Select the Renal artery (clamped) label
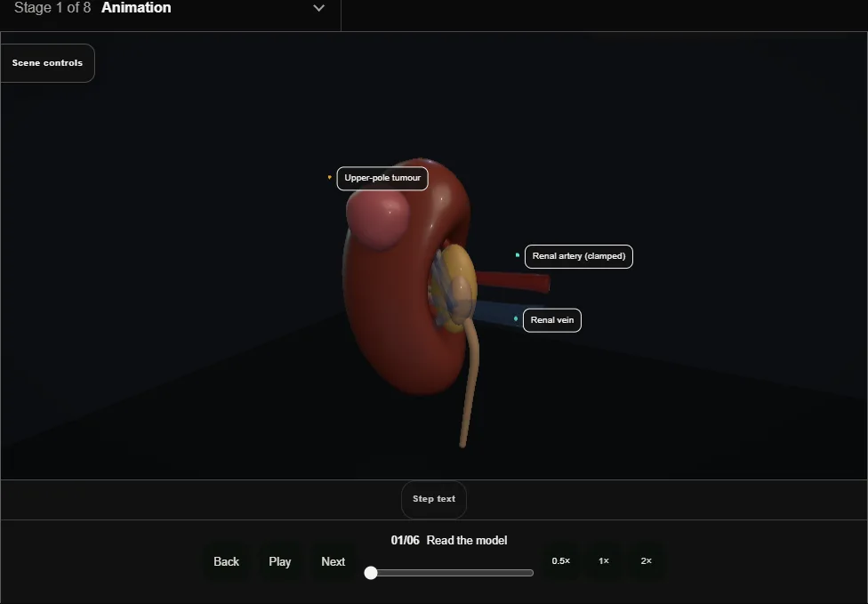Screen dimensions: 868x604 [578, 256]
